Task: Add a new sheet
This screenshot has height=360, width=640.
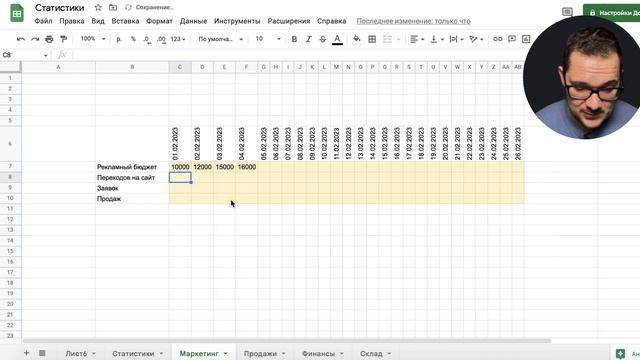Action: (26, 353)
